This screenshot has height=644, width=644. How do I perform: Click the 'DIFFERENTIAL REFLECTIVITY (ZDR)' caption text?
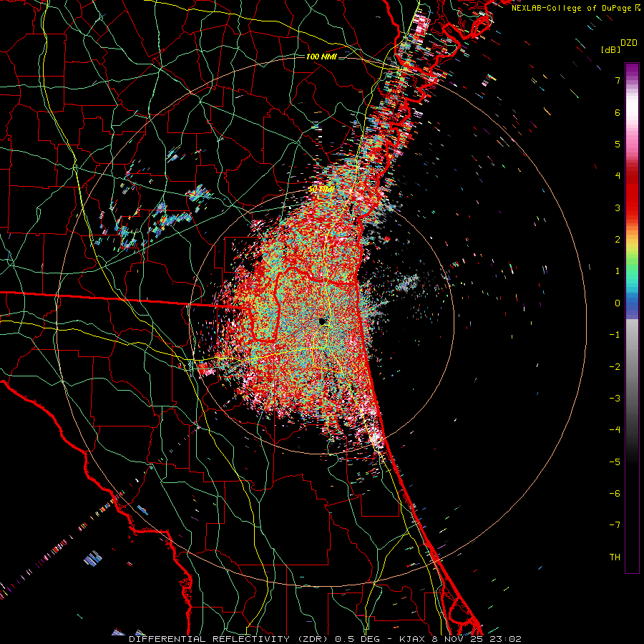(x=228, y=639)
